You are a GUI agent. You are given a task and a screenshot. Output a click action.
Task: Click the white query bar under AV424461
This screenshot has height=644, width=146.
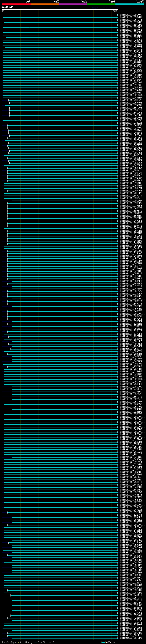pyautogui.click(x=60, y=9)
